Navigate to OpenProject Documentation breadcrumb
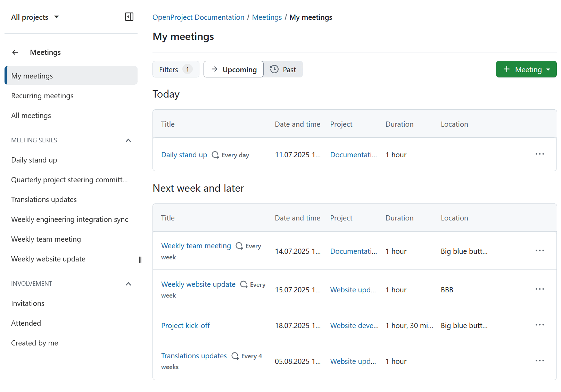 pyautogui.click(x=198, y=17)
